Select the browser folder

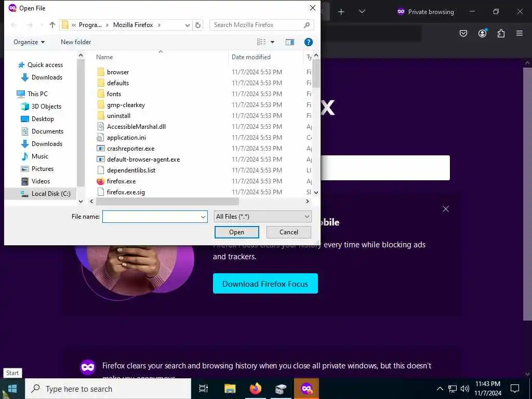click(118, 72)
